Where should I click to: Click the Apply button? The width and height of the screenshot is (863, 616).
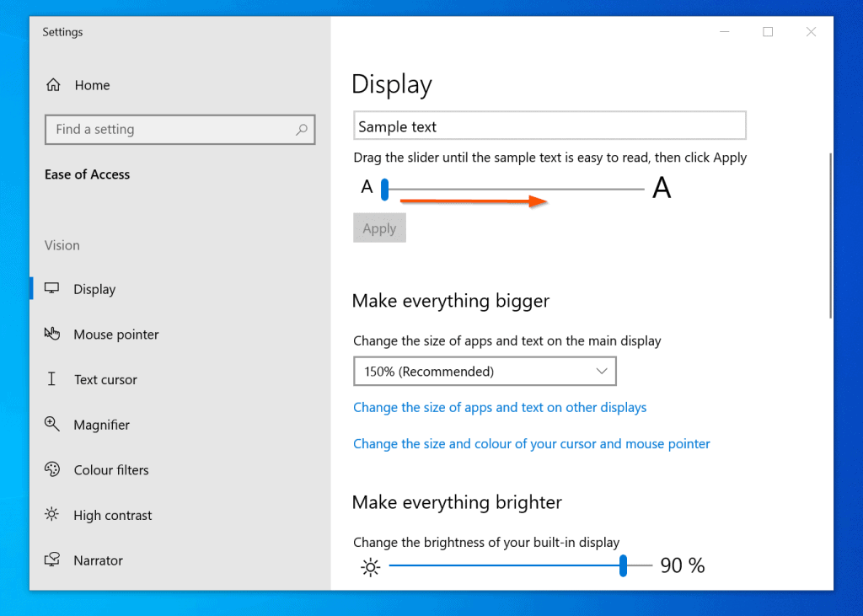[x=380, y=228]
